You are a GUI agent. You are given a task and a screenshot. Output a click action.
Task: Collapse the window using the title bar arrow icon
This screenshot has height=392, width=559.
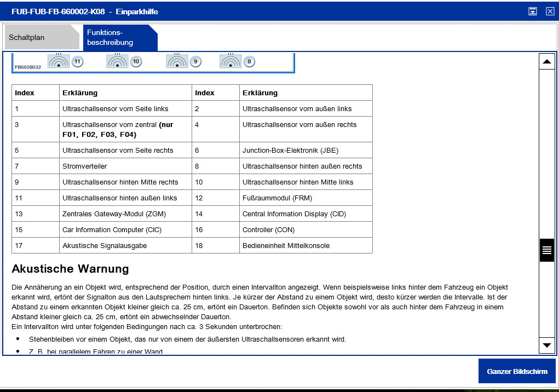(532, 11)
